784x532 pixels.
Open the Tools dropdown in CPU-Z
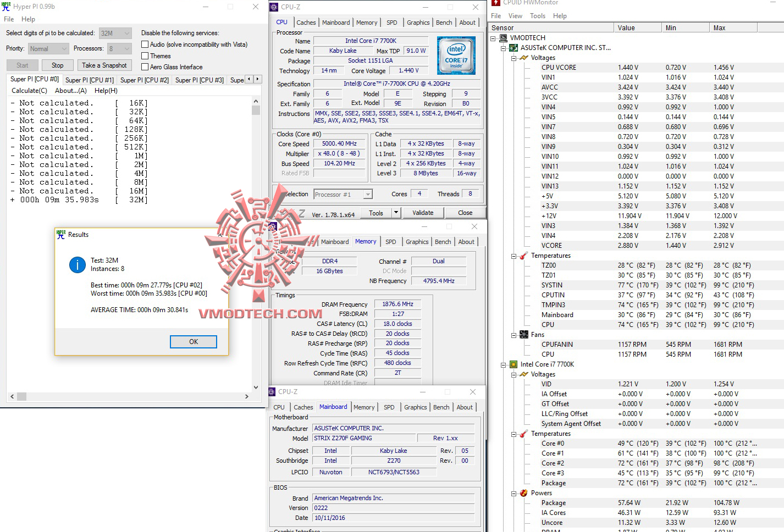click(x=395, y=213)
